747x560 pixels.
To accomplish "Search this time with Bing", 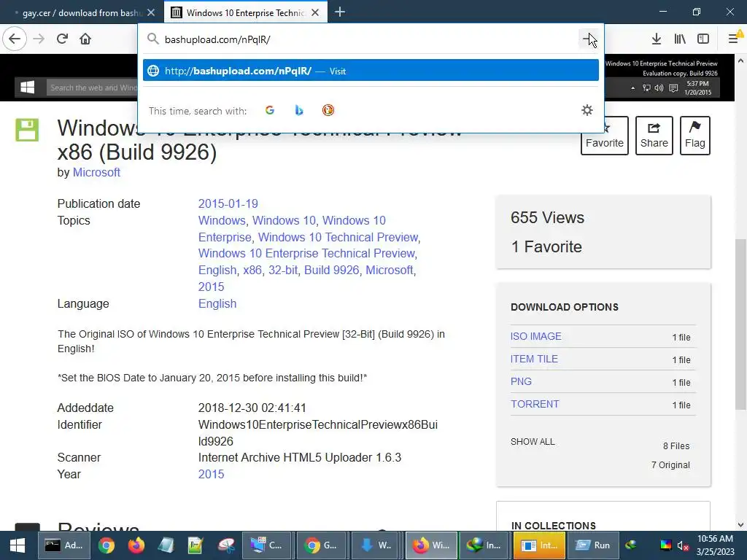I will click(298, 111).
